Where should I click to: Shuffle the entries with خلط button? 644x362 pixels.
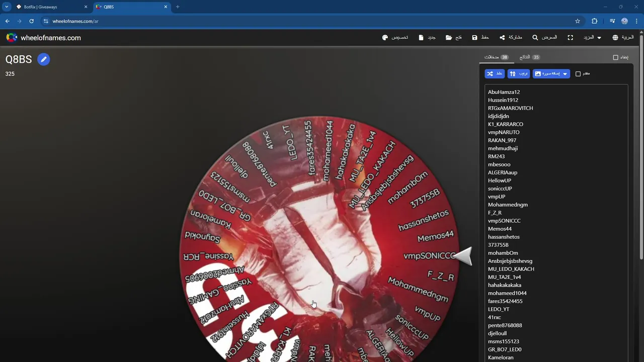[x=495, y=74]
